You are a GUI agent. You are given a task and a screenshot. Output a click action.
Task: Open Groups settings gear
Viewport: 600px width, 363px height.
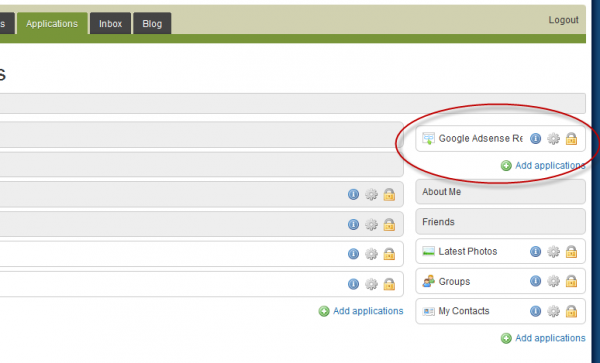tap(553, 282)
